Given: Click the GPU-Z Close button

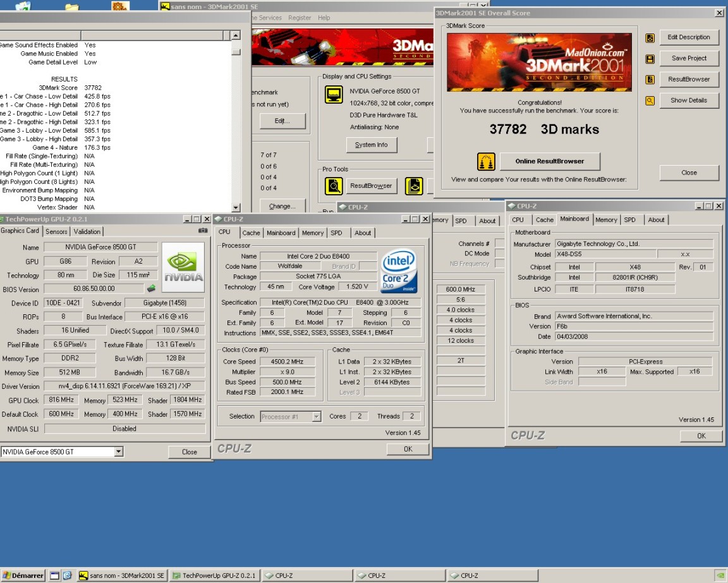Looking at the screenshot, I should tap(190, 451).
